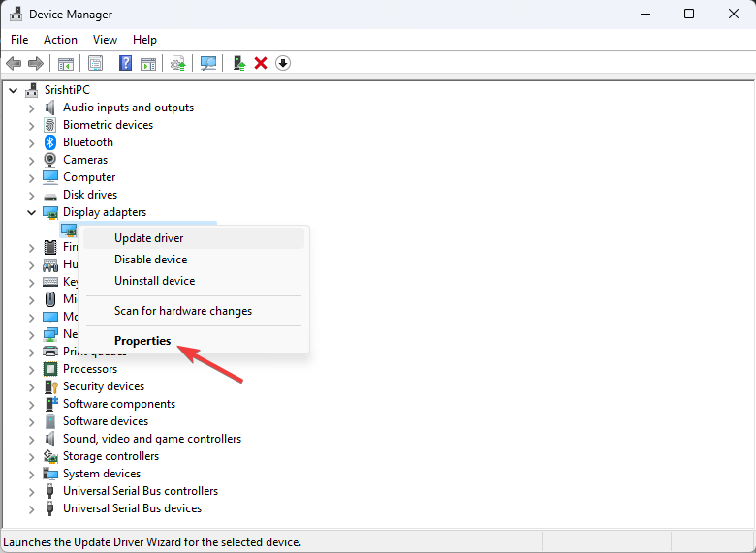Click the Device Manager title bar icon
Viewport: 756px width, 553px height.
pyautogui.click(x=16, y=14)
